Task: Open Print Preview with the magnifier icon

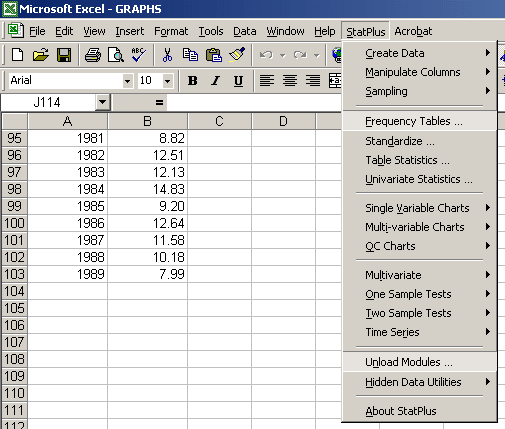Action: point(116,55)
